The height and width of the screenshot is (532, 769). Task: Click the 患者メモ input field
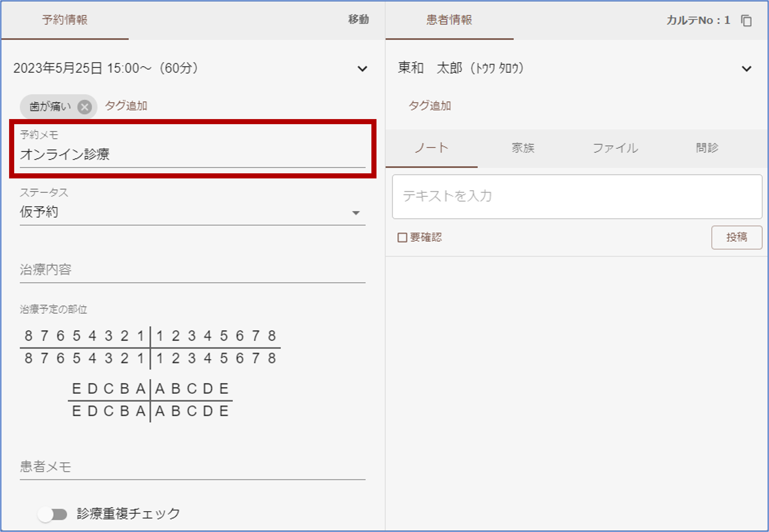tap(192, 467)
